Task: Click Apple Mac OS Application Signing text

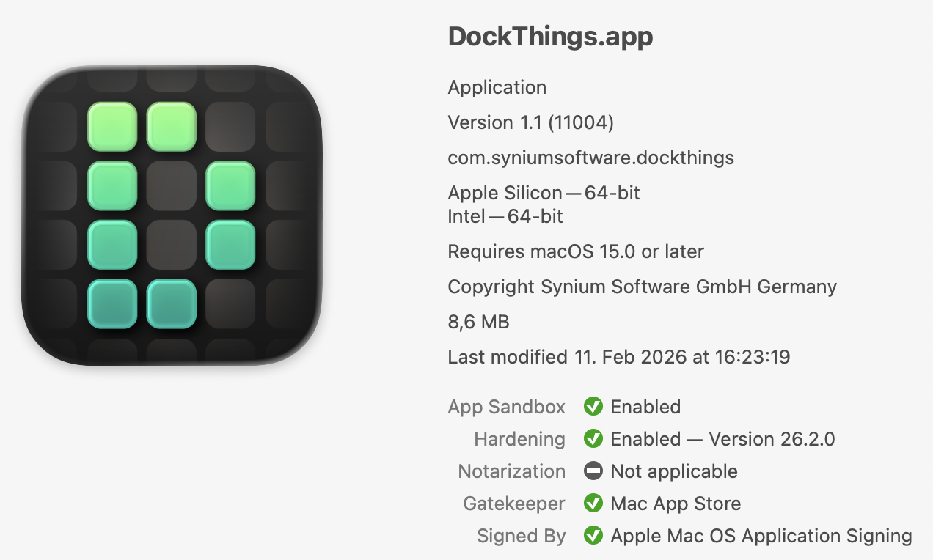Action: click(x=761, y=536)
